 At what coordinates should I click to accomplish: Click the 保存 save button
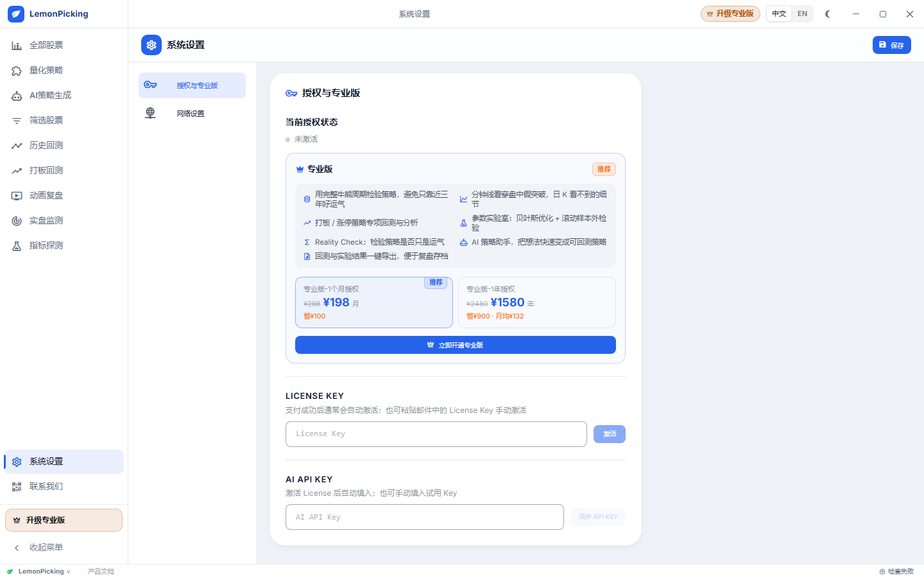[x=891, y=45]
